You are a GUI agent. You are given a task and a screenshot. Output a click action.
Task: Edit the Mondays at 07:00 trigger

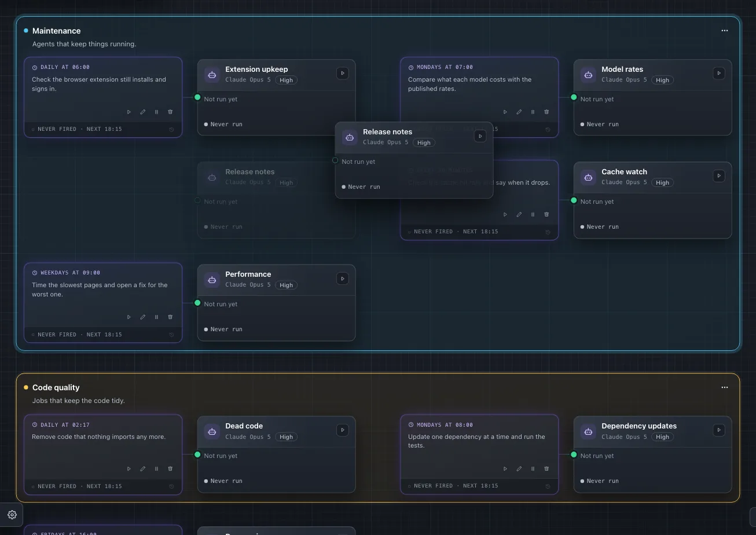pos(519,112)
